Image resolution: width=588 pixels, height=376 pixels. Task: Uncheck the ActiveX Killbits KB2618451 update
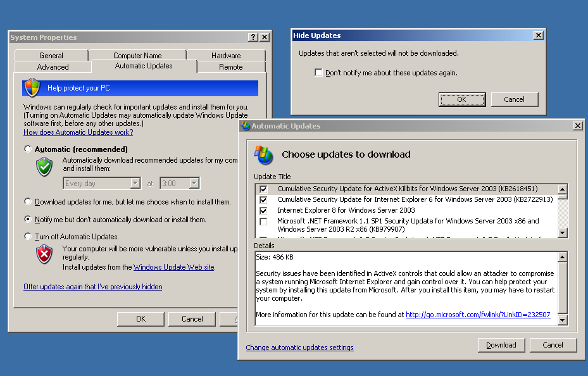264,189
